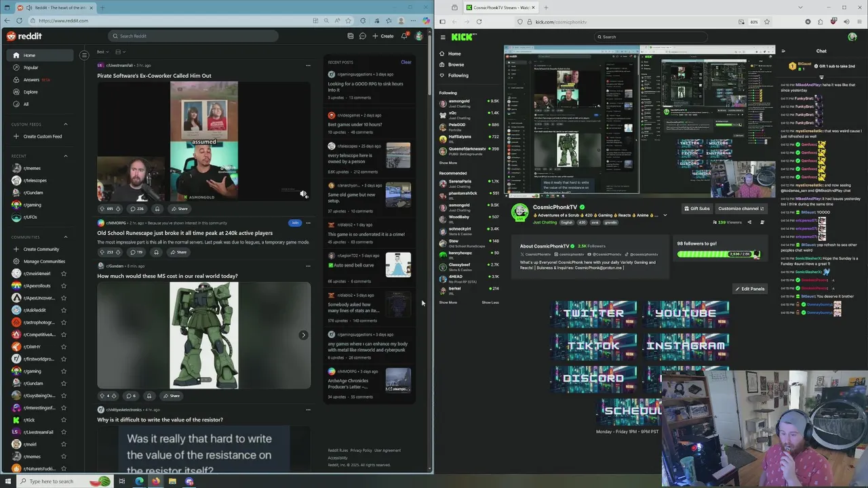Screen dimensions: 868x488
Task: Open Reddit notifications bell icon
Action: click(x=404, y=36)
